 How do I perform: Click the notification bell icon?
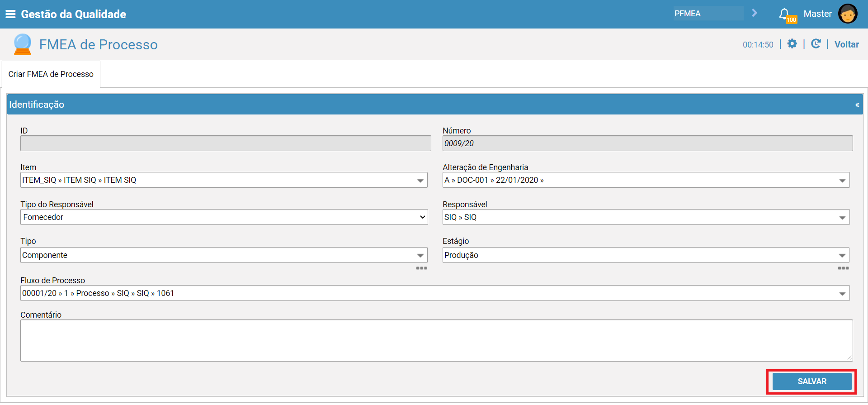point(784,14)
